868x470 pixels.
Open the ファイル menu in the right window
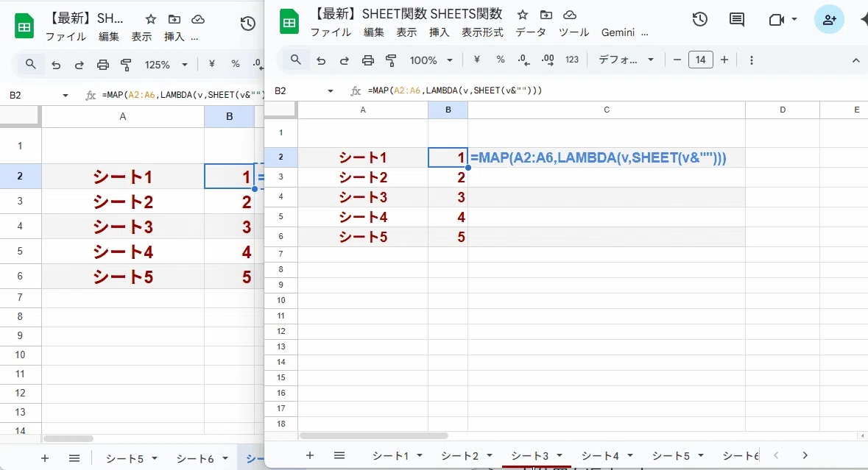click(x=331, y=32)
